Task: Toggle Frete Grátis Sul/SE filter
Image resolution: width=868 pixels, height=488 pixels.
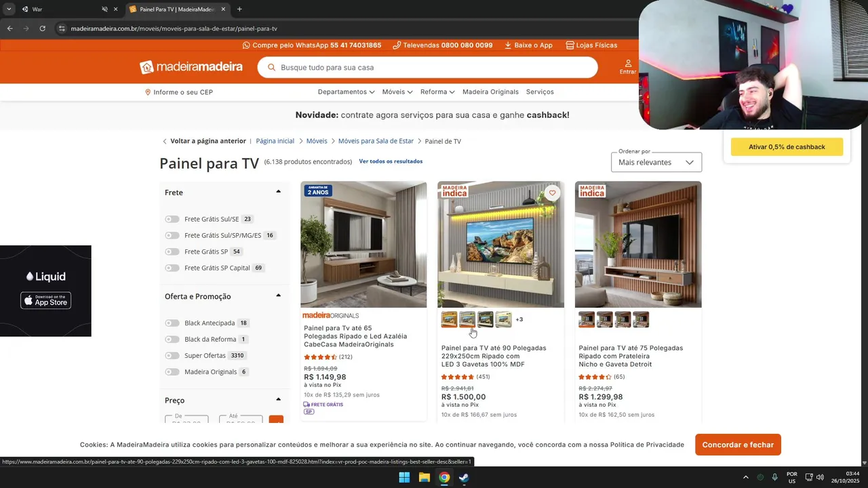Action: coord(172,219)
